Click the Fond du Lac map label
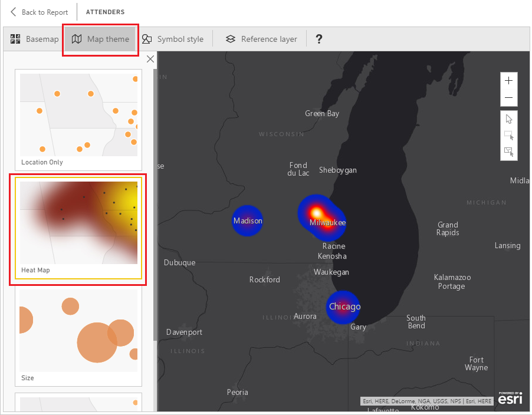 click(298, 169)
